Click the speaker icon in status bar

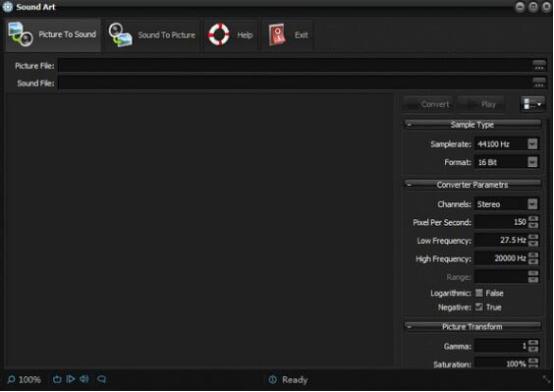point(84,379)
